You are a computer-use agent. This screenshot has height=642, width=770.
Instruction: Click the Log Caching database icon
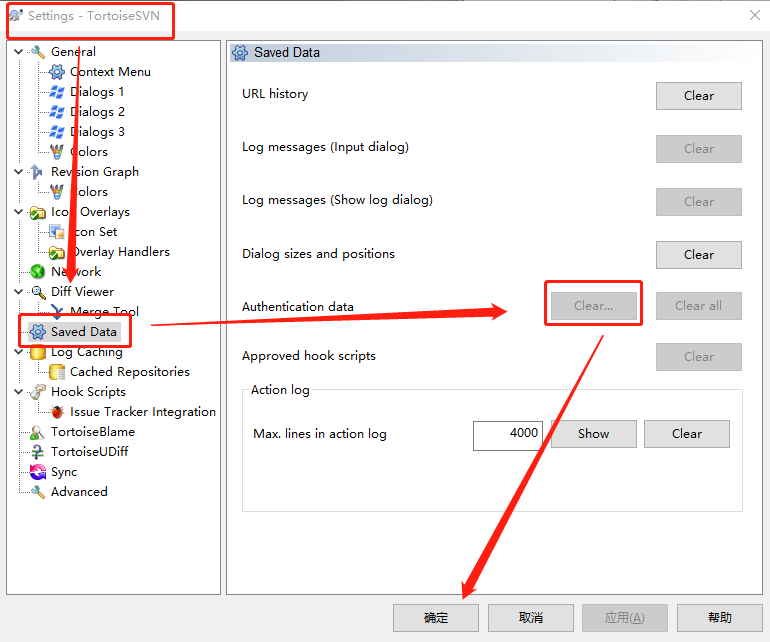[38, 352]
